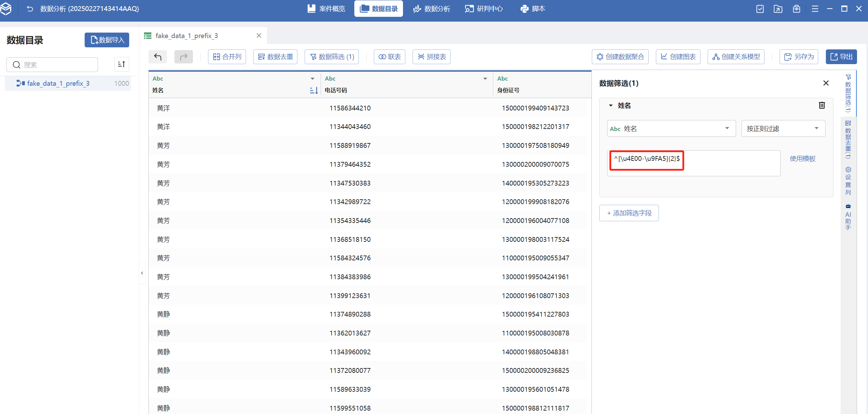Click the 添加筛选字段 button

629,213
